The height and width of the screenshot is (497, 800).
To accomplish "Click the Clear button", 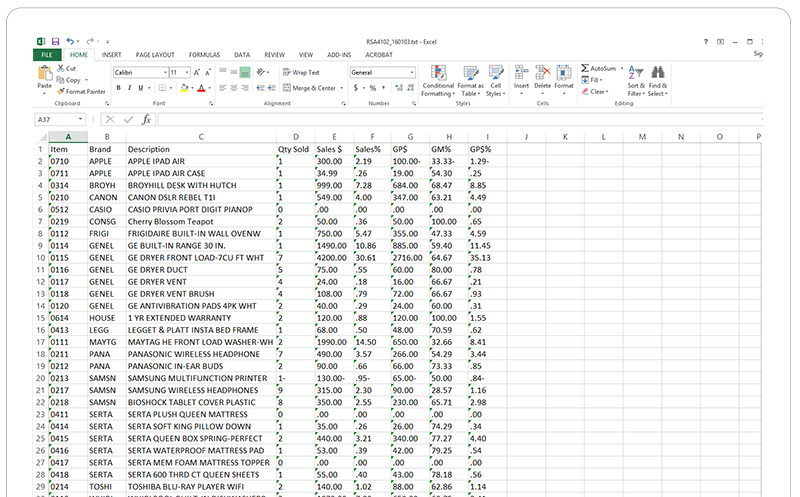I will [595, 92].
